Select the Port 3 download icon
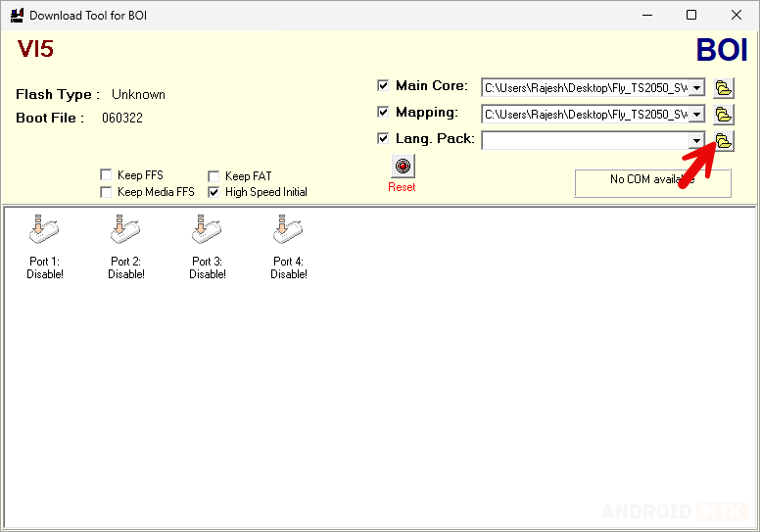 click(208, 230)
